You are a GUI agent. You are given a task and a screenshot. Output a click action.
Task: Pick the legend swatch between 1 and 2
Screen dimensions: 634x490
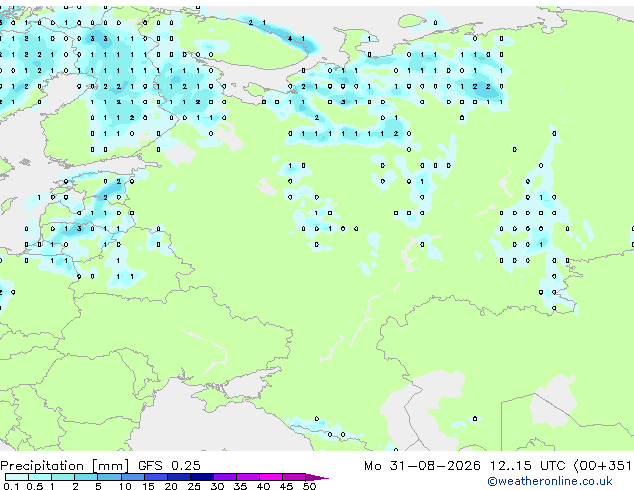coord(63,477)
